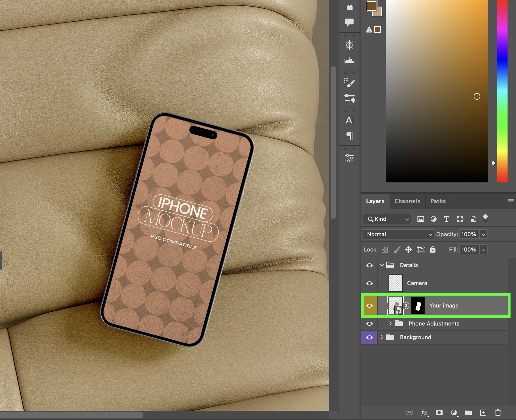
Task: Add a layer mask icon
Action: coord(439,413)
